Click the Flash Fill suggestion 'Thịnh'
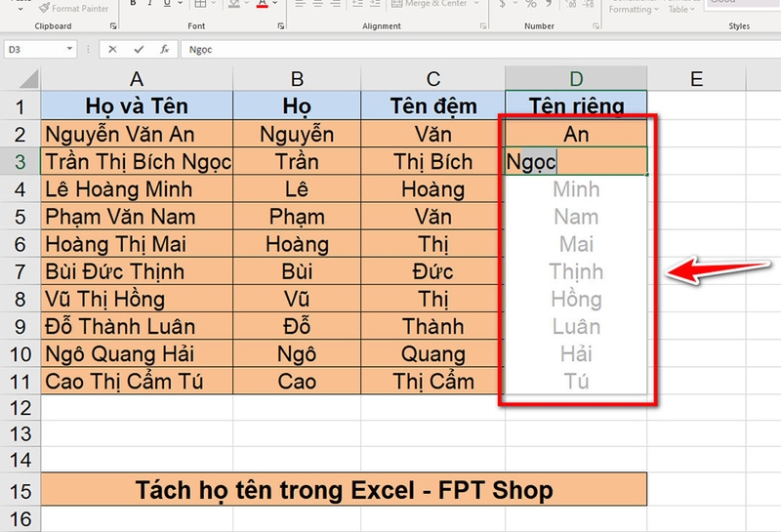The height and width of the screenshot is (532, 781). tap(576, 271)
